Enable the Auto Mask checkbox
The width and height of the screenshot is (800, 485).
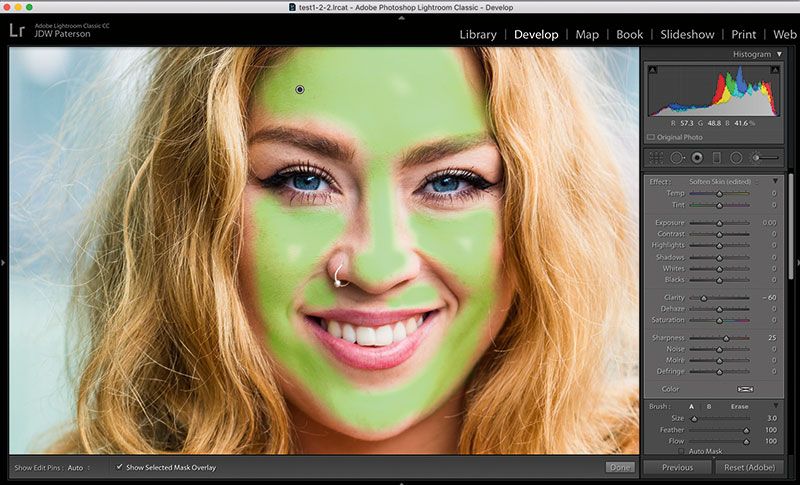click(681, 451)
